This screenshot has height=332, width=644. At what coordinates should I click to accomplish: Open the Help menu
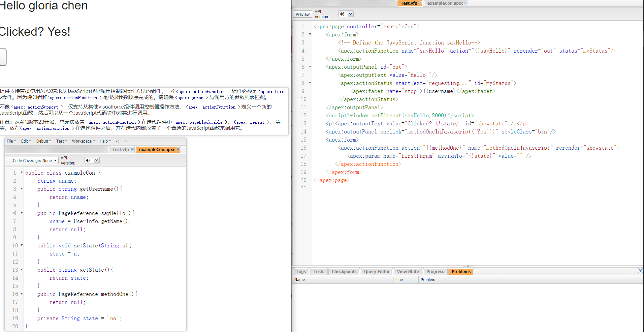105,141
